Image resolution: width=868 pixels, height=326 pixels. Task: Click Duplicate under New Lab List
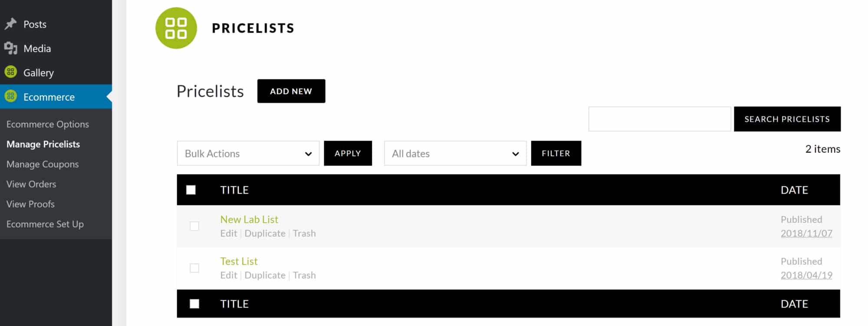[x=265, y=234]
